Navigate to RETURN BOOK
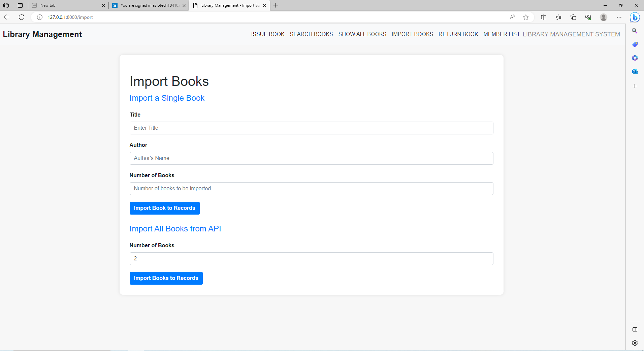 pos(458,34)
